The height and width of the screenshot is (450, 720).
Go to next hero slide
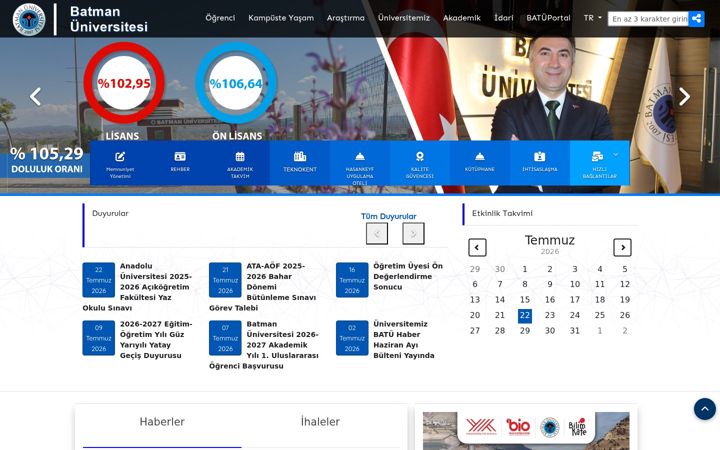684,96
